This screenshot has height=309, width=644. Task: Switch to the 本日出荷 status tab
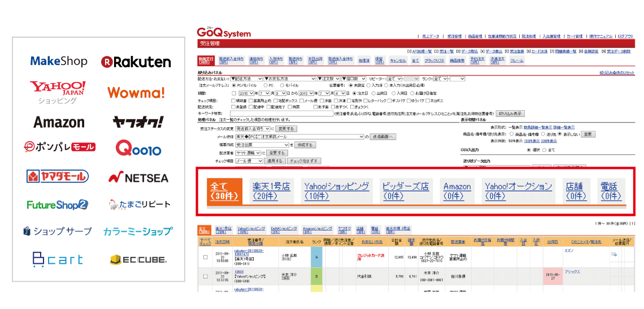pyautogui.click(x=315, y=61)
